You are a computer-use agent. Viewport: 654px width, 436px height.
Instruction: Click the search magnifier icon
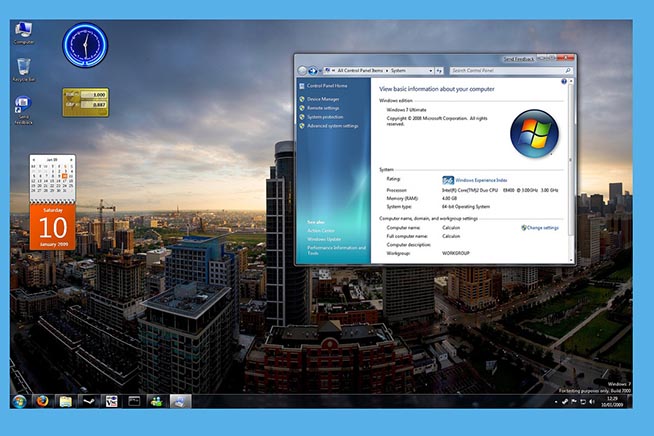[567, 71]
